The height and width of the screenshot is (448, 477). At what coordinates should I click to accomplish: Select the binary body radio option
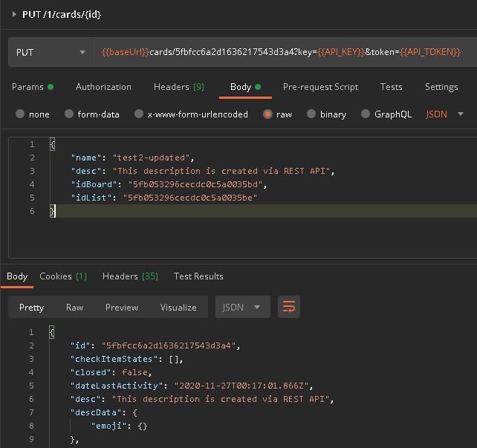310,114
